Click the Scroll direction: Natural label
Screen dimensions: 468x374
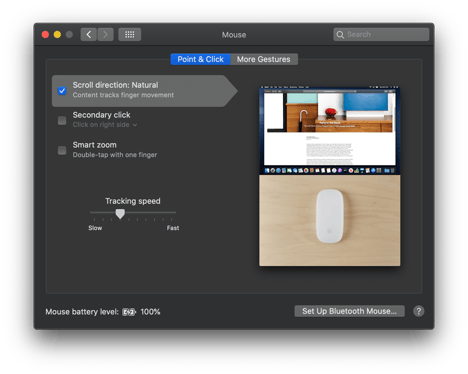[x=115, y=85]
